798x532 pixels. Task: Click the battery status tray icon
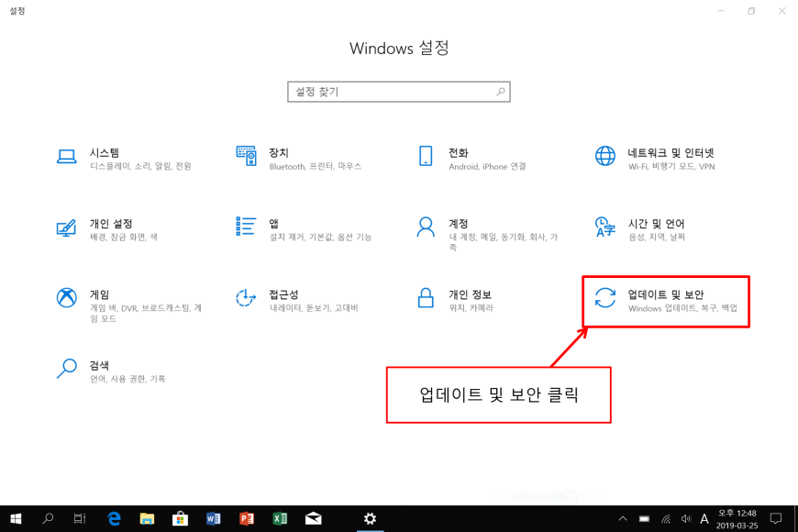[644, 519]
